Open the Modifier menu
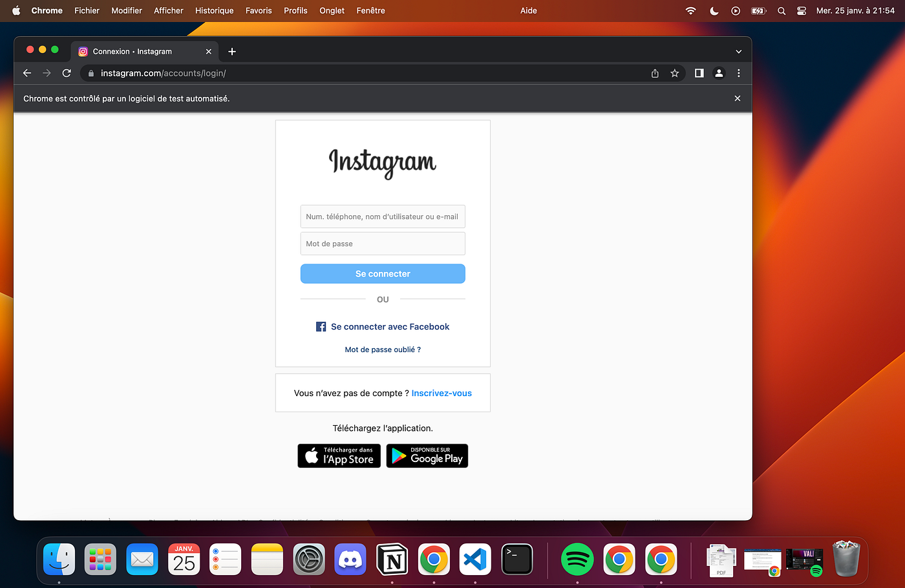 pyautogui.click(x=127, y=10)
